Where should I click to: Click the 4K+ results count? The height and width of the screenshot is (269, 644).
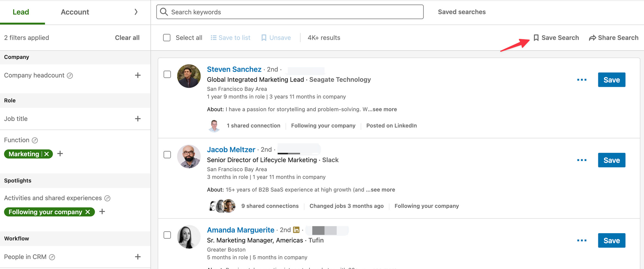tap(324, 38)
